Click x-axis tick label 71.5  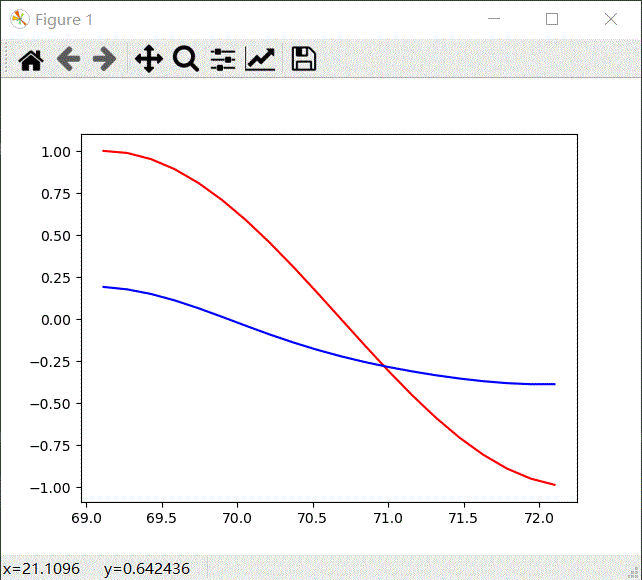tap(463, 518)
